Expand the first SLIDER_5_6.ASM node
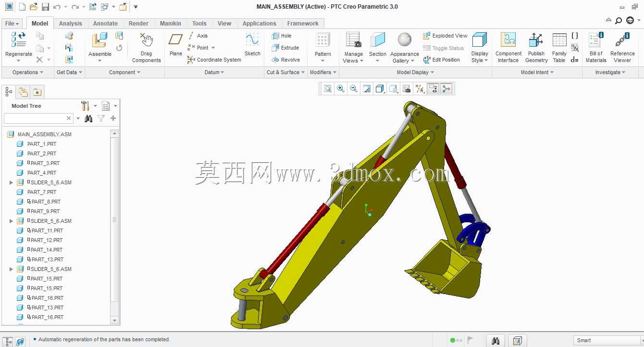Image resolution: width=644 pixels, height=347 pixels. point(11,182)
